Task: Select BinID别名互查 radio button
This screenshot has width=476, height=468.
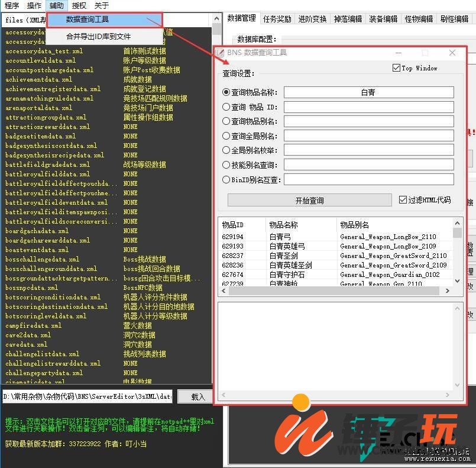Action: pyautogui.click(x=226, y=179)
